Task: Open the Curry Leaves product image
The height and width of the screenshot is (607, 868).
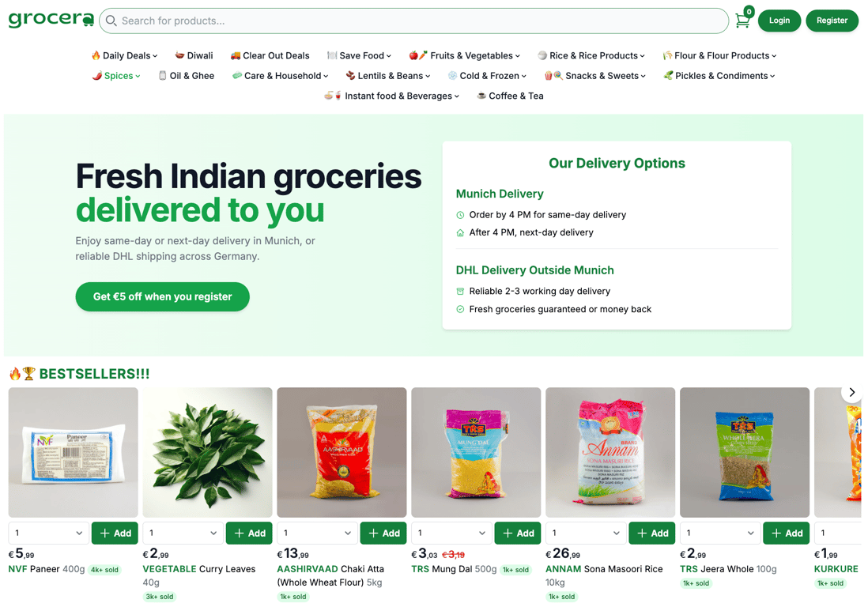Action: click(x=208, y=452)
